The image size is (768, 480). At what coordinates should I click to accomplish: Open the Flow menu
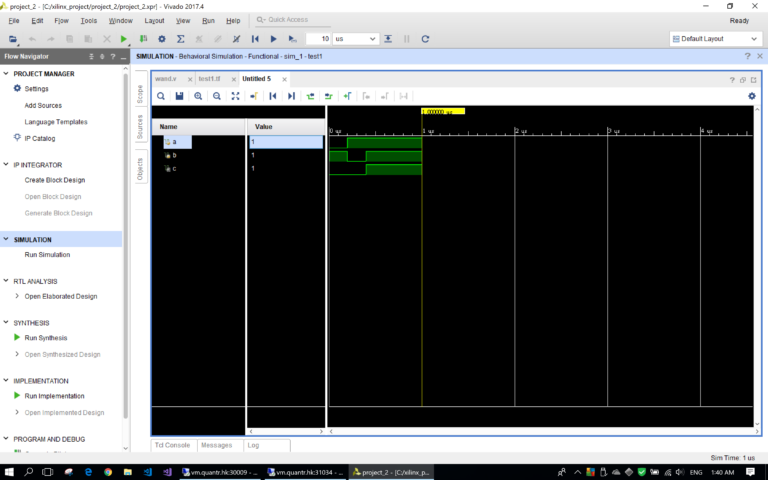(61, 21)
